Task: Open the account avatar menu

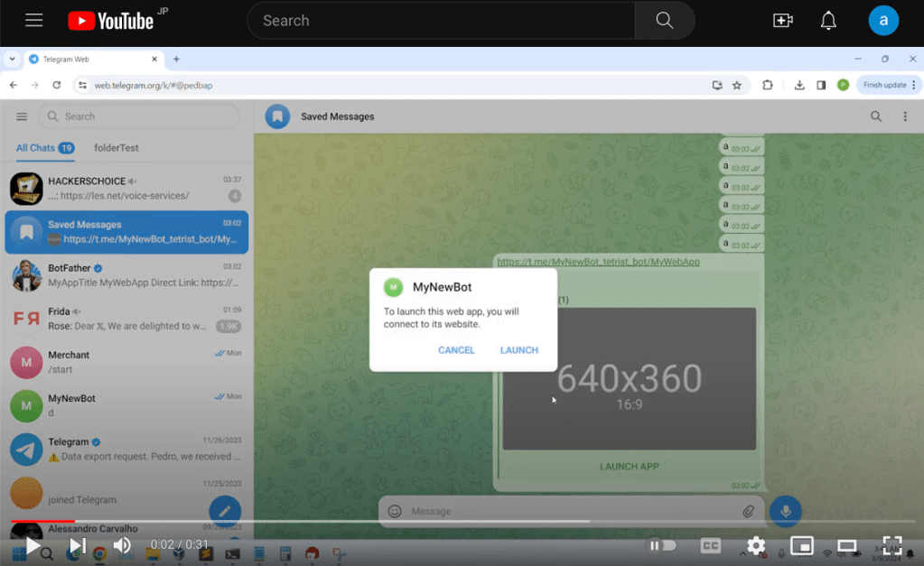Action: pyautogui.click(x=883, y=21)
